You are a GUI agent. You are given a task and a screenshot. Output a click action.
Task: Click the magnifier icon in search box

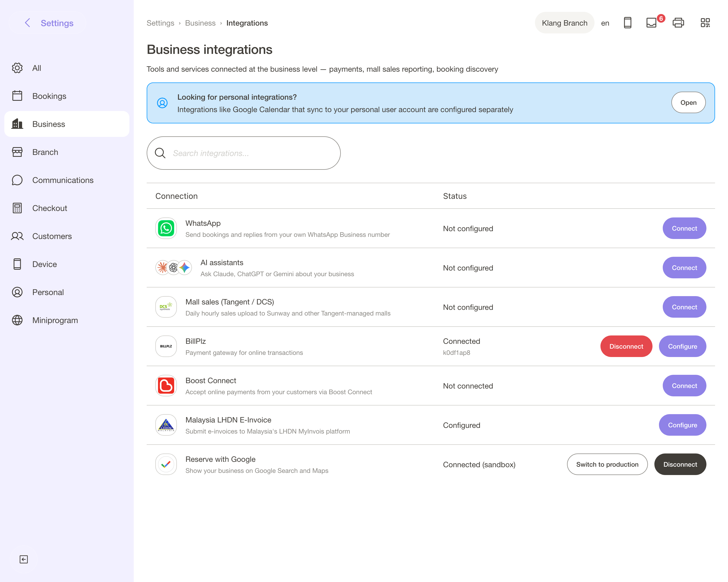(160, 153)
